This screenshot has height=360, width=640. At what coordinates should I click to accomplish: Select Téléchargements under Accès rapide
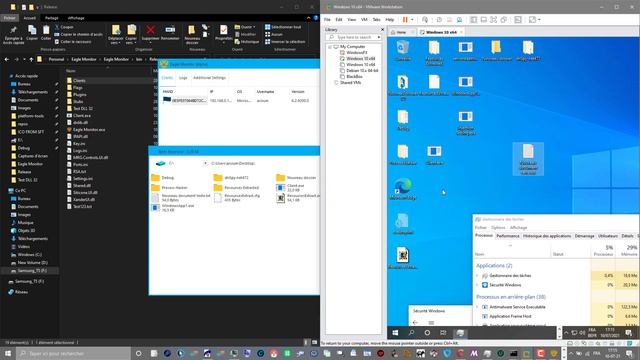click(x=30, y=92)
